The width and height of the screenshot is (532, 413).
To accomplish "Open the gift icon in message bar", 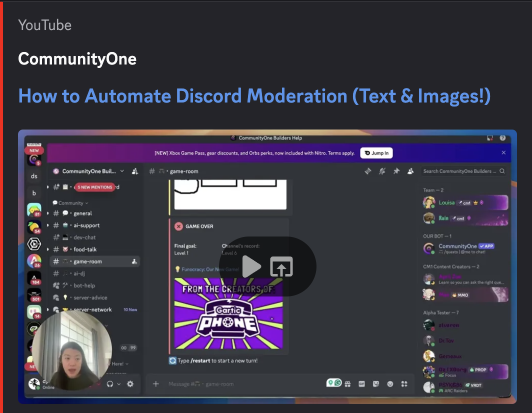I will (348, 384).
